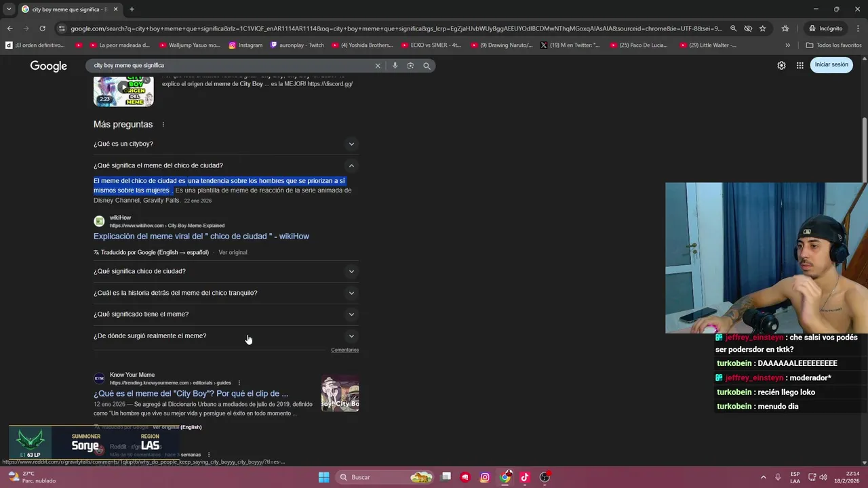Open the Más preguntas three-dot options
The width and height of the screenshot is (868, 488).
163,125
